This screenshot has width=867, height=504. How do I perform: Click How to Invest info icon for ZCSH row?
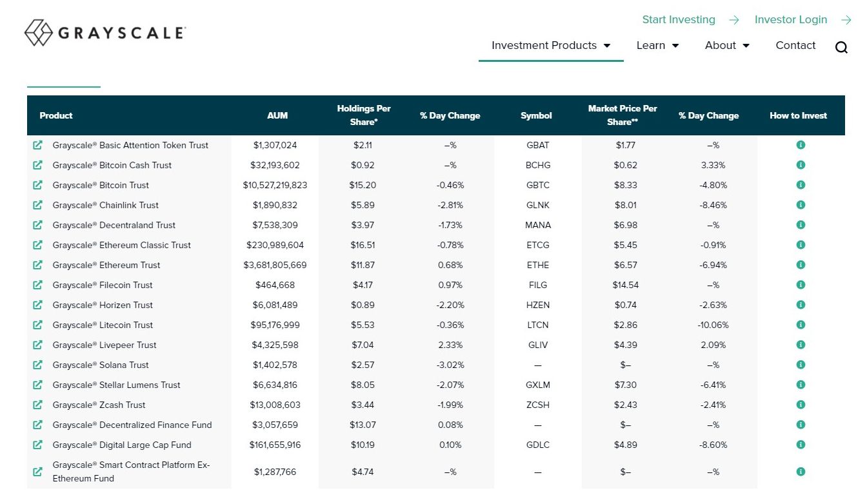(801, 405)
